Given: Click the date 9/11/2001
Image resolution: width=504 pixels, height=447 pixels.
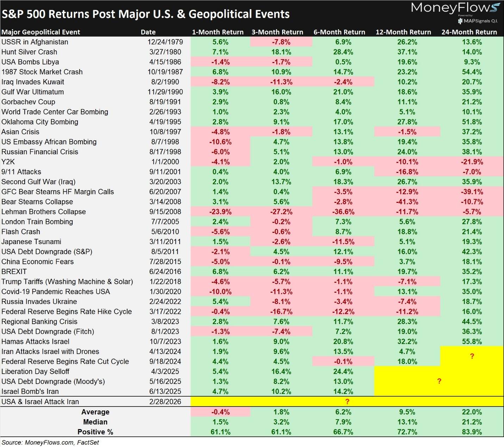Looking at the screenshot, I should click(x=165, y=172).
